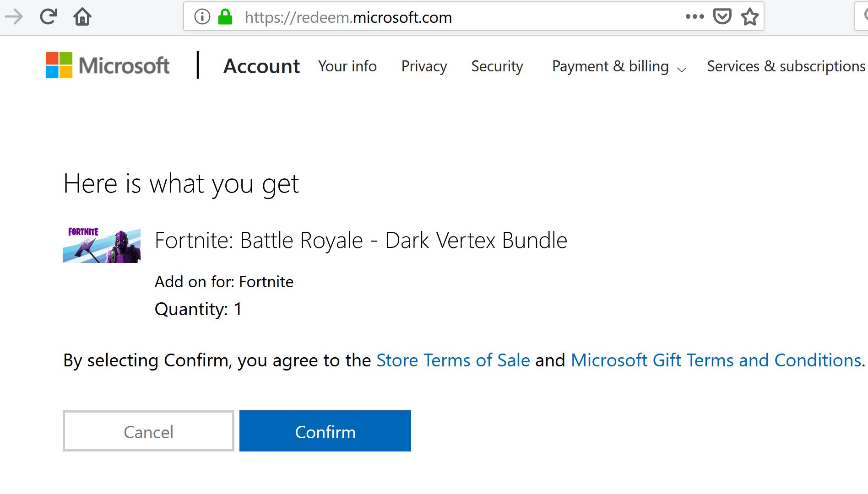Go to the browser home page icon
This screenshot has width=868, height=494.
(x=82, y=17)
